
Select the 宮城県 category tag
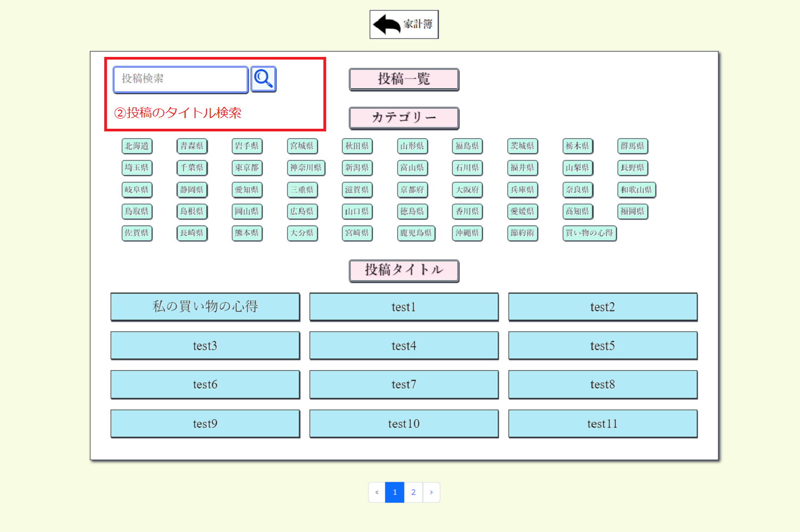click(302, 146)
